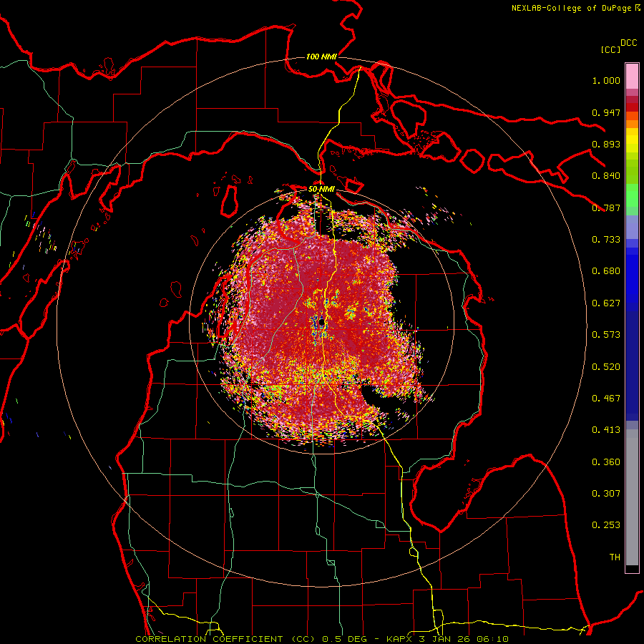The width and height of the screenshot is (644, 644).
Task: Click the 50 NMI range ring label
Action: [321, 189]
